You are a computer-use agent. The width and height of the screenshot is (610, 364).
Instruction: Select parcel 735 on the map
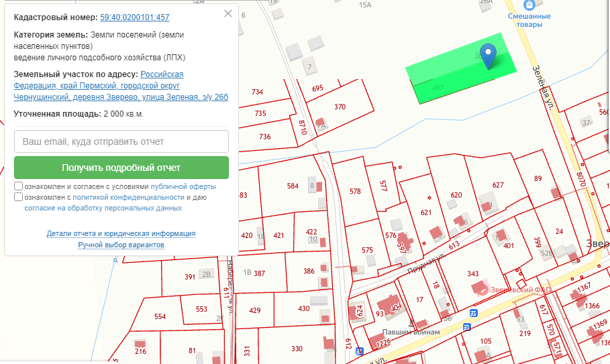click(260, 113)
